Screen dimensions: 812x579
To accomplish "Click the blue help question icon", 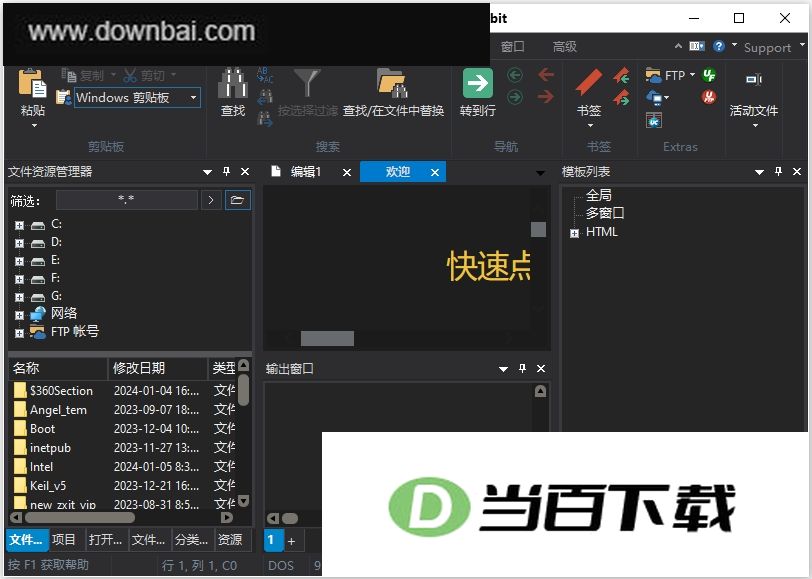I will click(x=719, y=47).
